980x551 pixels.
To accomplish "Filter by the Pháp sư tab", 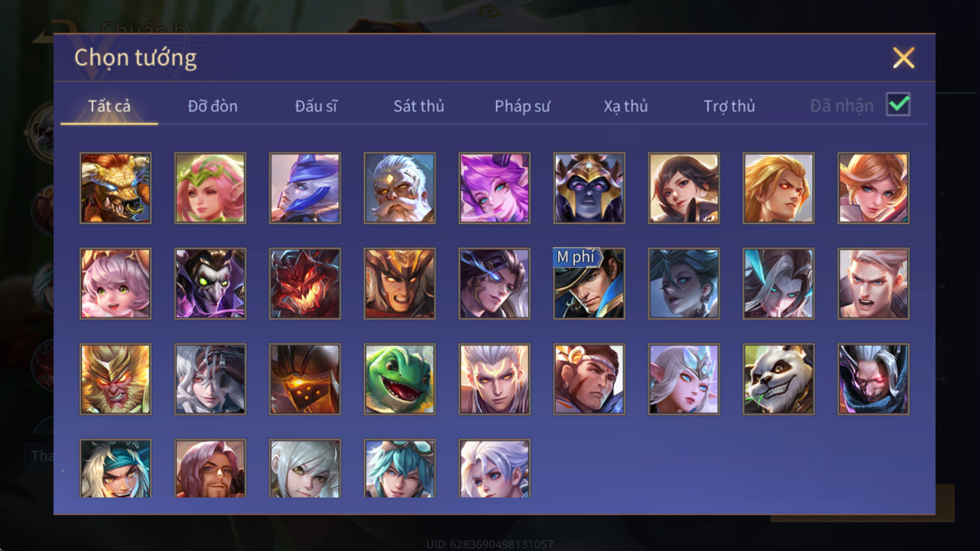I will 522,106.
